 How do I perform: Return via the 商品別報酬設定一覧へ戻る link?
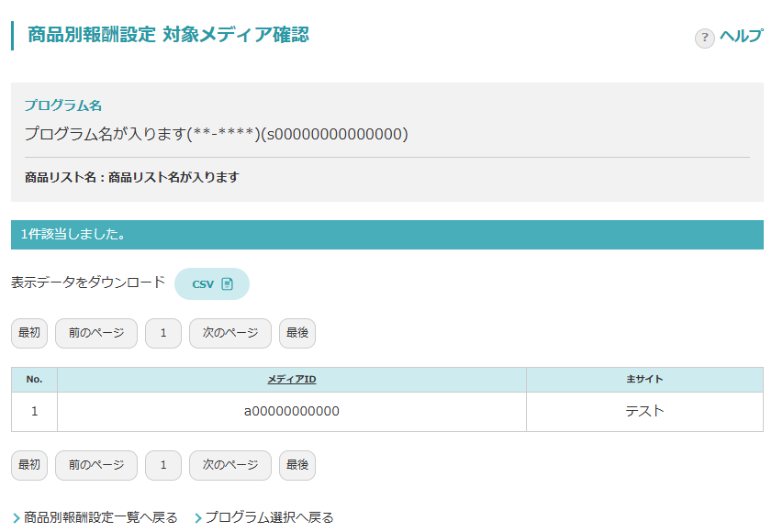101,518
